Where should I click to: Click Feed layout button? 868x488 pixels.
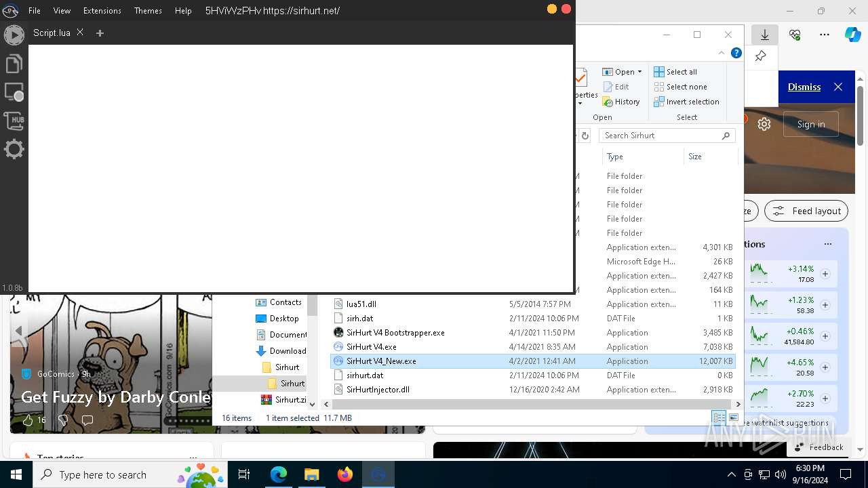tap(806, 211)
